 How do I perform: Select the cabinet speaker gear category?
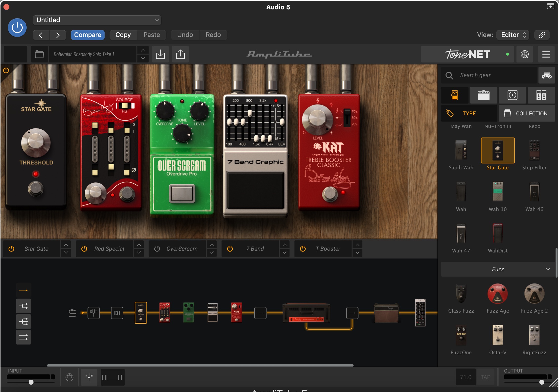click(512, 95)
